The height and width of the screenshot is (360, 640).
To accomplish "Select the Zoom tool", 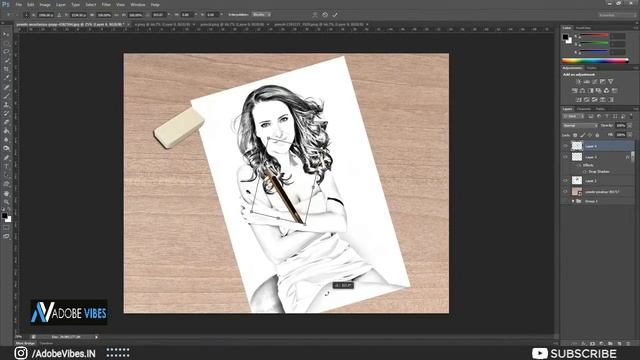I will click(6, 202).
